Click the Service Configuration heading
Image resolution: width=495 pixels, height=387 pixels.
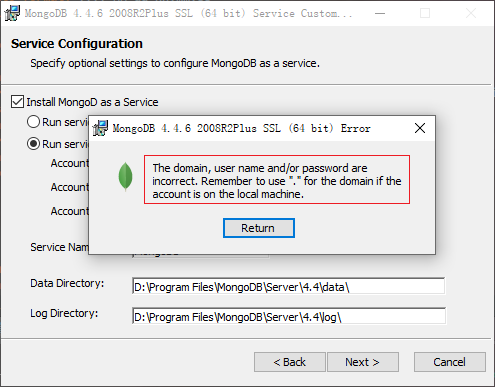click(77, 44)
